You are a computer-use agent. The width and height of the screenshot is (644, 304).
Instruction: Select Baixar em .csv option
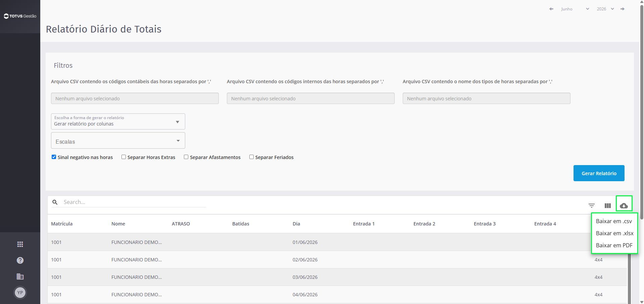[614, 221]
